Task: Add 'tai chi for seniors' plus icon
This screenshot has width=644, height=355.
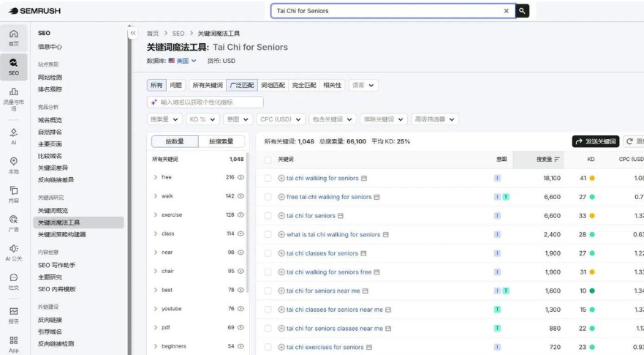Action: click(x=281, y=215)
